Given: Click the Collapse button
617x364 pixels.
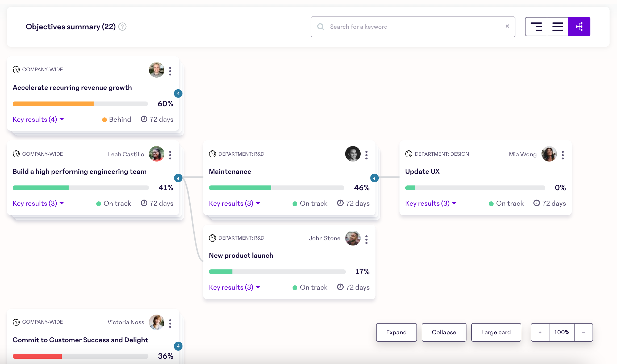Looking at the screenshot, I should tap(444, 332).
